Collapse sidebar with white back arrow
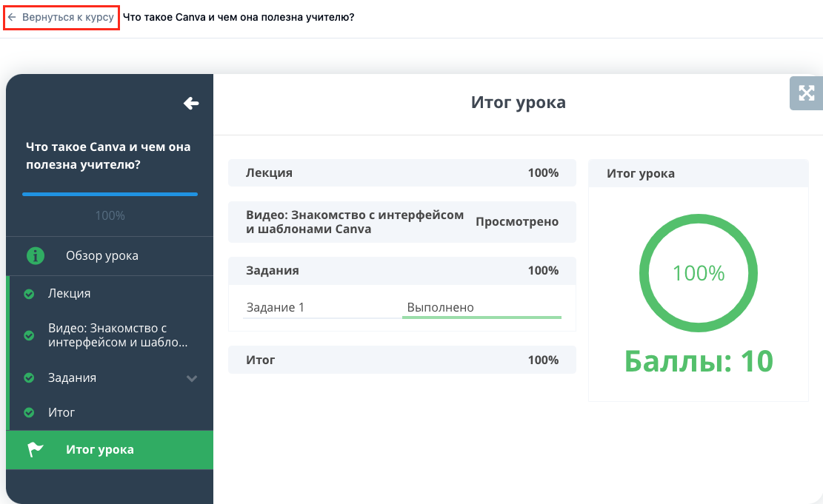 coord(191,104)
